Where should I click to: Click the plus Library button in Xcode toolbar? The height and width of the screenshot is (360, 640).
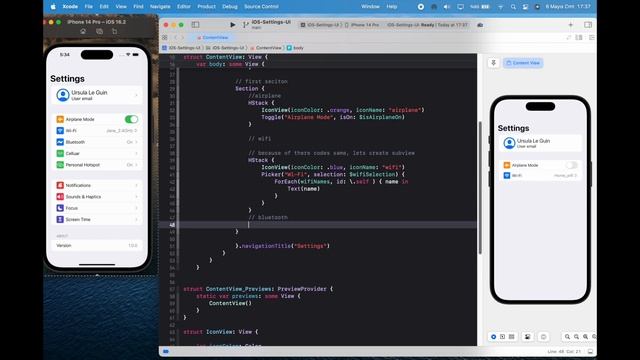(571, 25)
